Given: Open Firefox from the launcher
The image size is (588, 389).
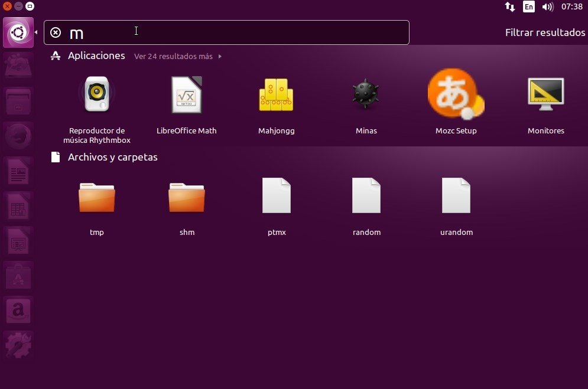Looking at the screenshot, I should coord(18,136).
